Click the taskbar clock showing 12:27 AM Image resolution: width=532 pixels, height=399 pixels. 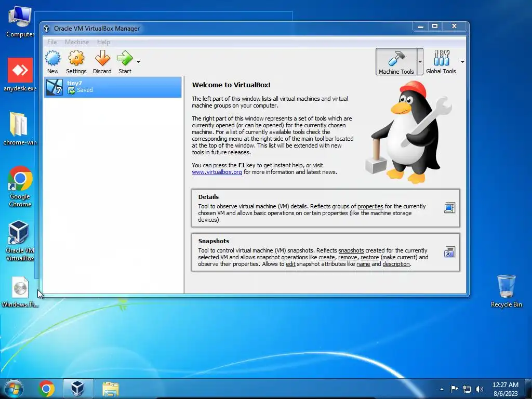click(506, 389)
